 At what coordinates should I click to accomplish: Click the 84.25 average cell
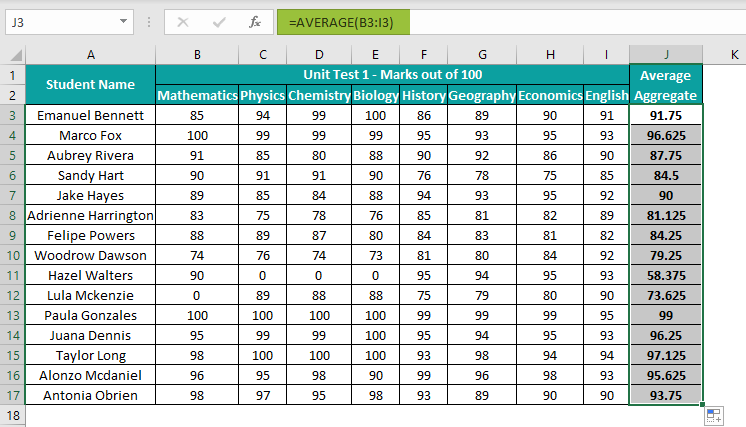click(x=666, y=235)
